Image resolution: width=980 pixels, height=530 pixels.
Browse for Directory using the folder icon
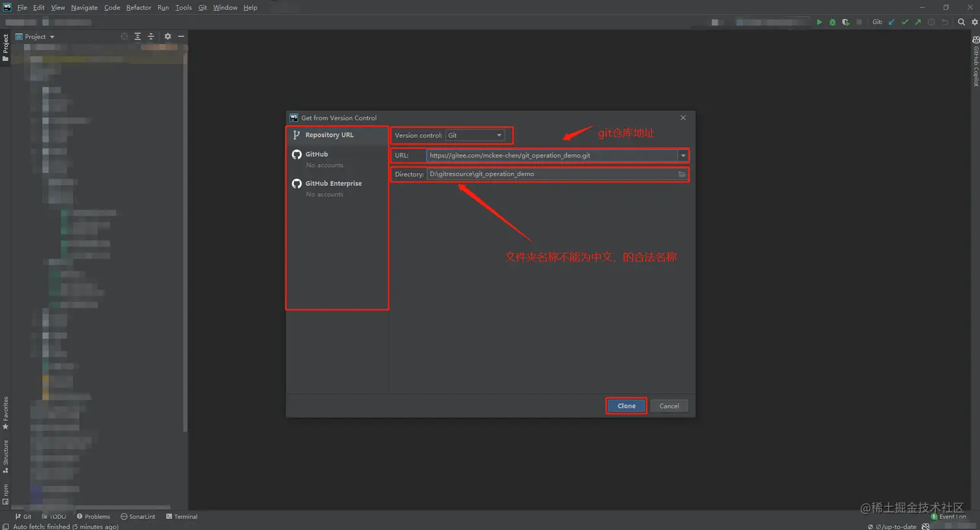pos(681,174)
